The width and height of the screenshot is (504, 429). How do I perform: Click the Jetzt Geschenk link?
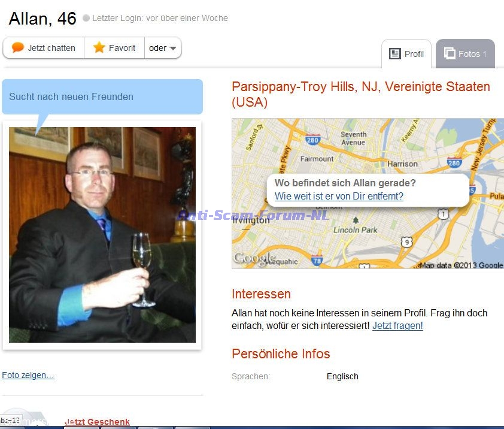coord(97,422)
